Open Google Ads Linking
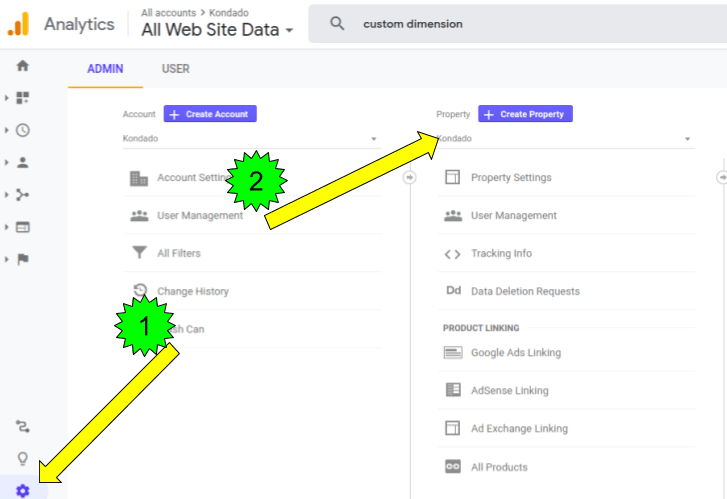Image resolution: width=727 pixels, height=499 pixels. [515, 353]
